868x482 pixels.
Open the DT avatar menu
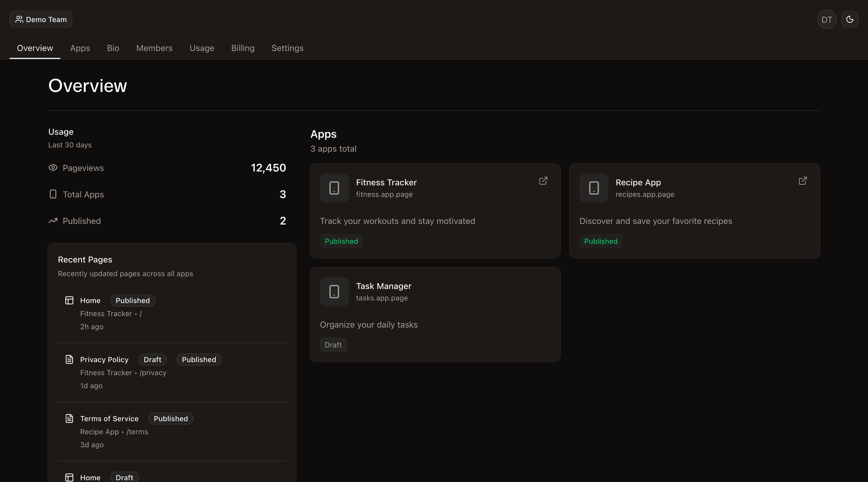coord(827,19)
